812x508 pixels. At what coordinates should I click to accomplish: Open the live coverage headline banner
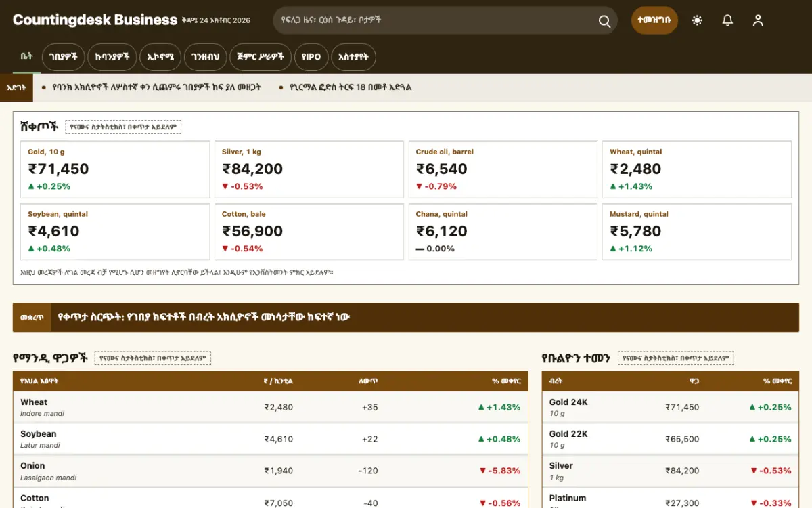[406, 317]
